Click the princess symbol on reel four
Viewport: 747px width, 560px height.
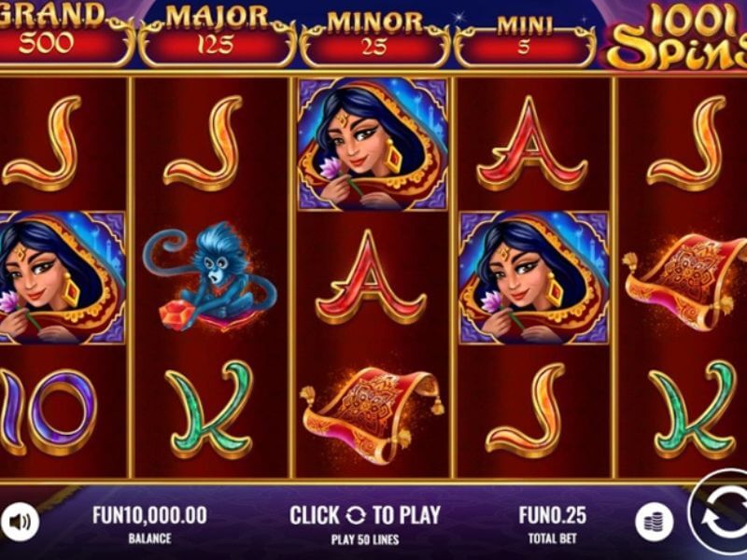click(534, 277)
